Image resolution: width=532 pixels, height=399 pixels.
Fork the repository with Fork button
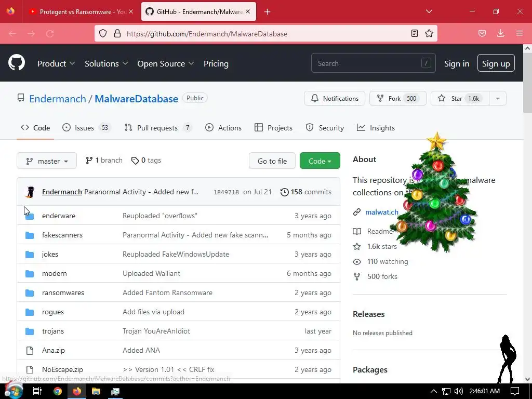click(x=397, y=98)
